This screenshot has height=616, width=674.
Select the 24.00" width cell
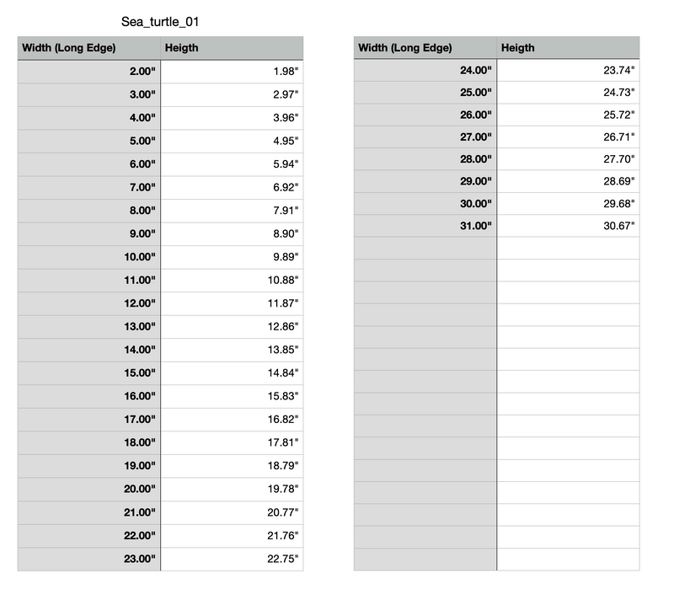425,70
